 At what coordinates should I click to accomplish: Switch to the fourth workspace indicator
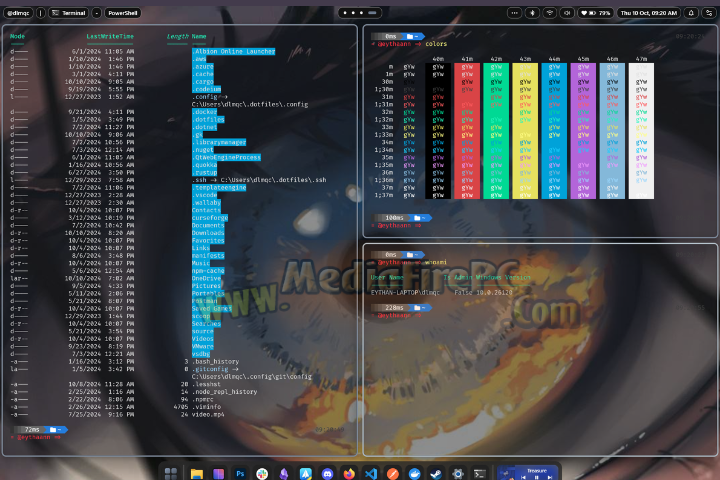tap(372, 13)
